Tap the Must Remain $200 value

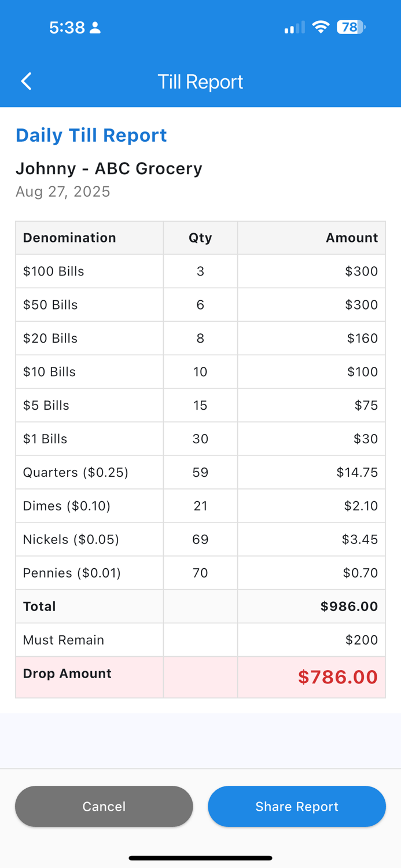(361, 640)
